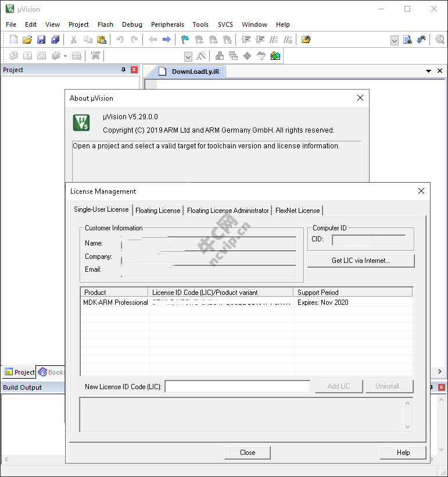The width and height of the screenshot is (448, 477).
Task: Open the Peripherals menu
Action: [x=167, y=24]
